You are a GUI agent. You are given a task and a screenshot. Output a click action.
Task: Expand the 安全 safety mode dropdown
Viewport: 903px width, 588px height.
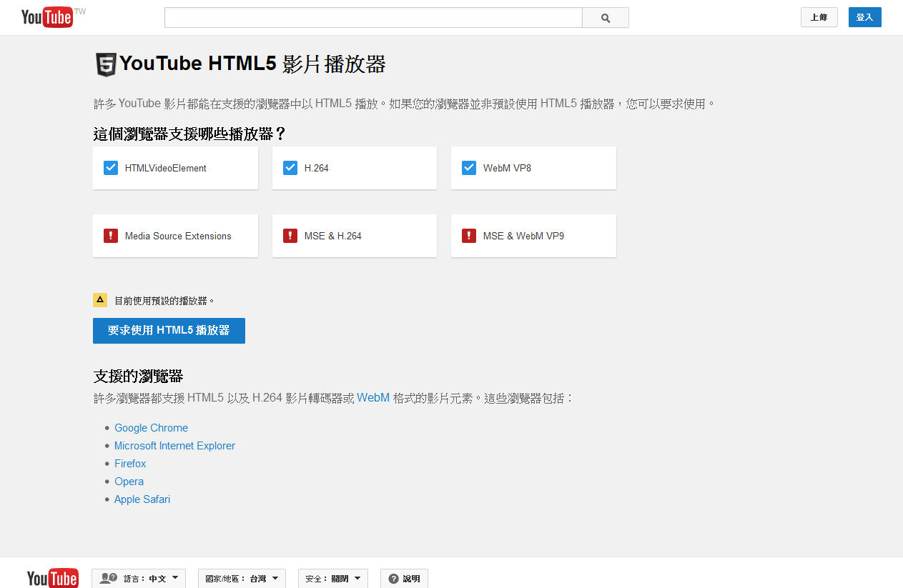point(333,579)
